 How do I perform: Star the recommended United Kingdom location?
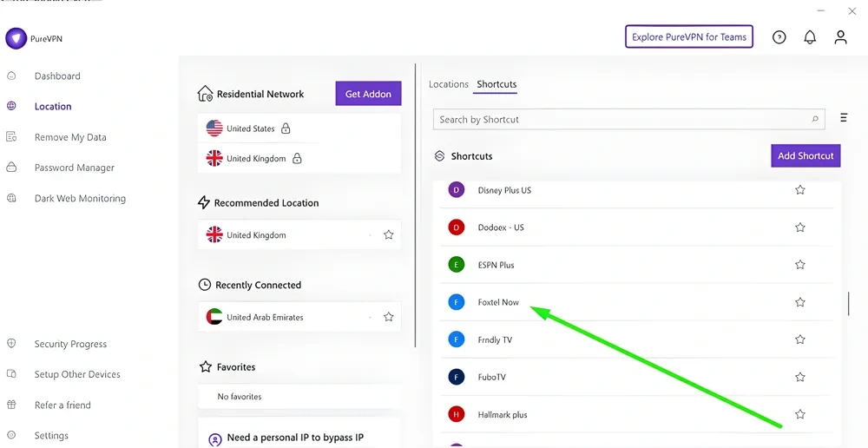pos(389,234)
